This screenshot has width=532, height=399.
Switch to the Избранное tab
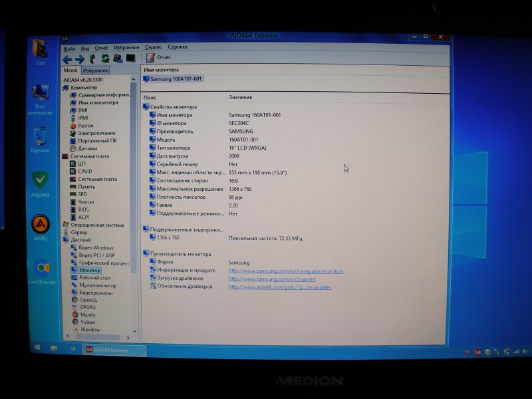point(96,70)
